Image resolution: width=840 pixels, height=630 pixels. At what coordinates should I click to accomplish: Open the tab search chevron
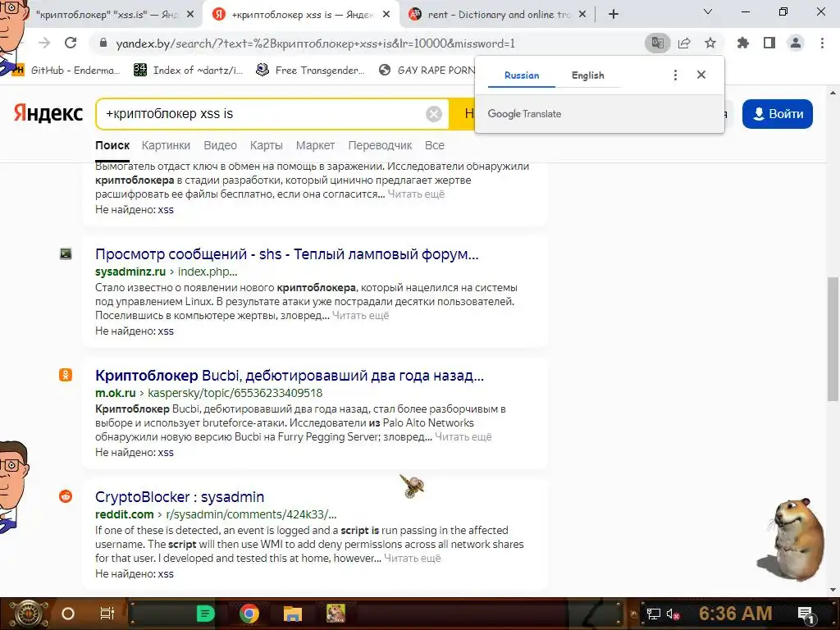tap(708, 11)
